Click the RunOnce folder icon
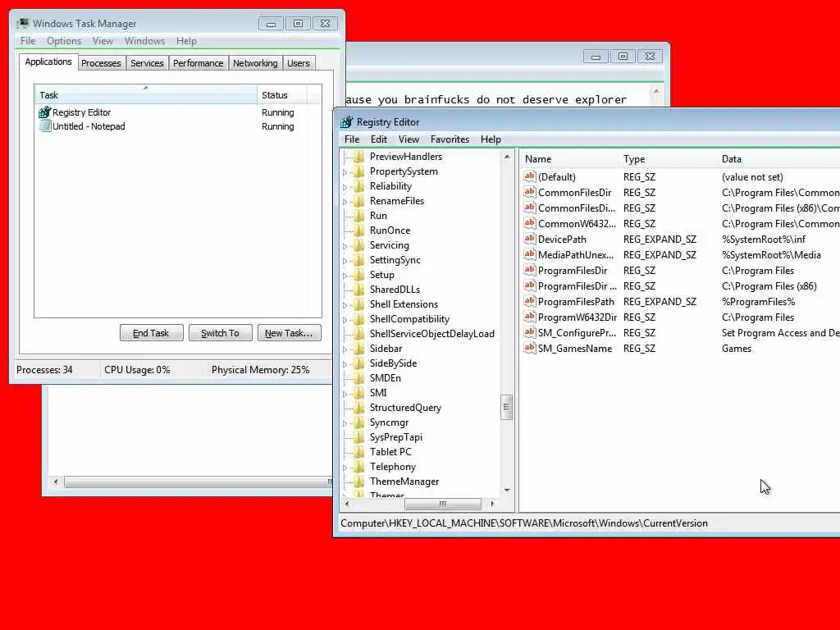 pyautogui.click(x=359, y=231)
